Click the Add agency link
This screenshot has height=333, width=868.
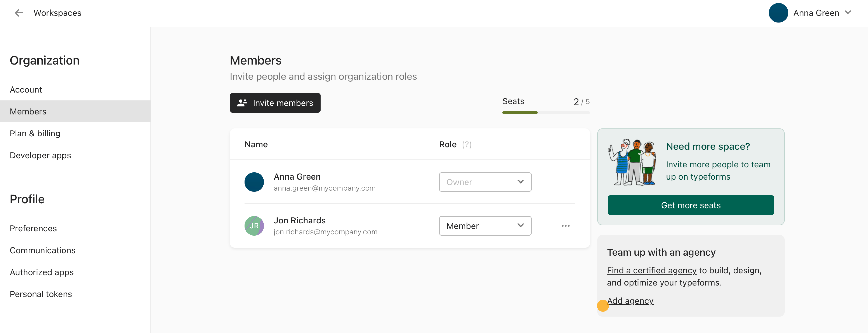[x=630, y=301]
